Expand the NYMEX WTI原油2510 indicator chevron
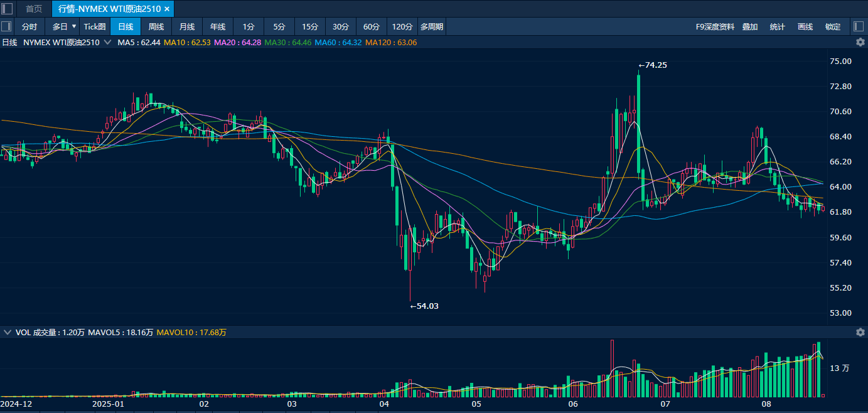868x413 pixels. point(108,43)
